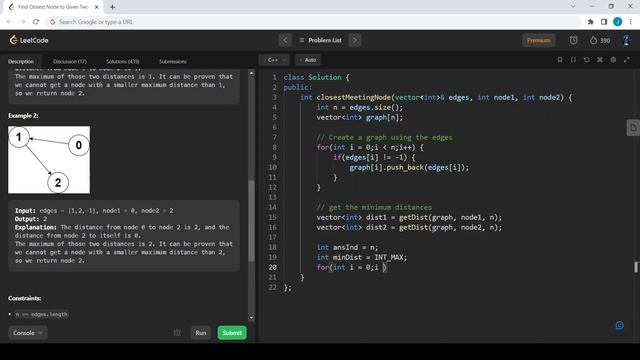Click the icon left of Run
Screen dimensions: 640x360
coord(177,333)
